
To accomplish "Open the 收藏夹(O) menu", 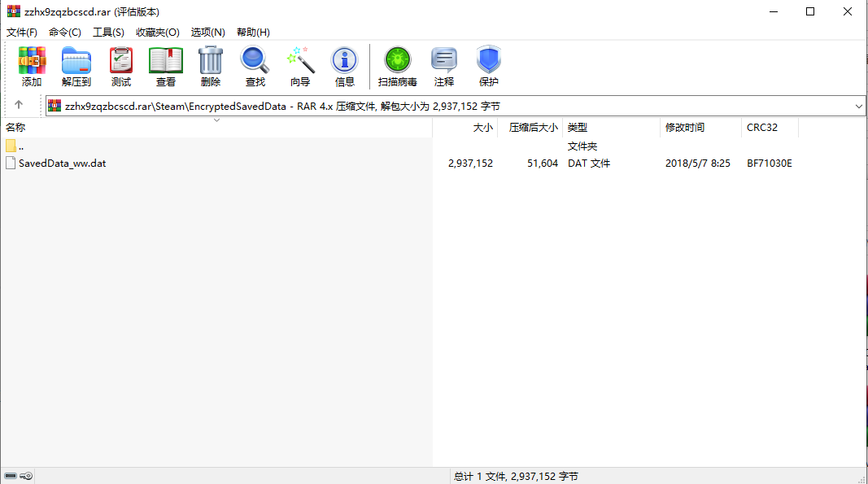I will click(x=158, y=32).
